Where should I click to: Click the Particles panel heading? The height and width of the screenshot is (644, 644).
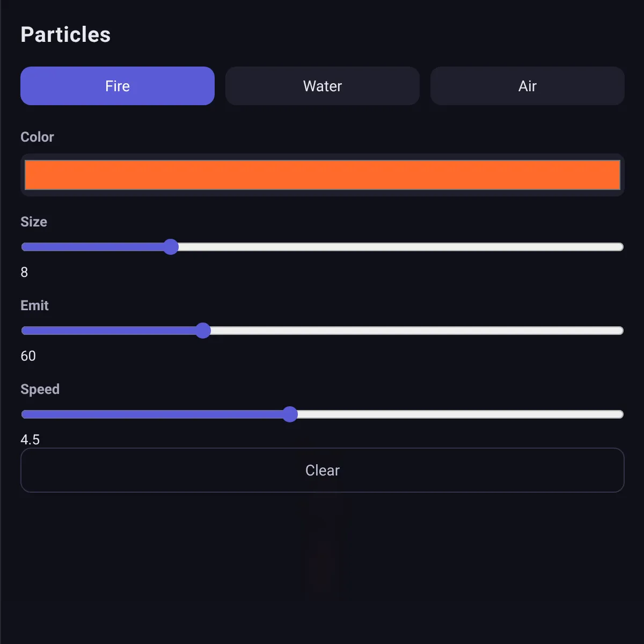(65, 35)
